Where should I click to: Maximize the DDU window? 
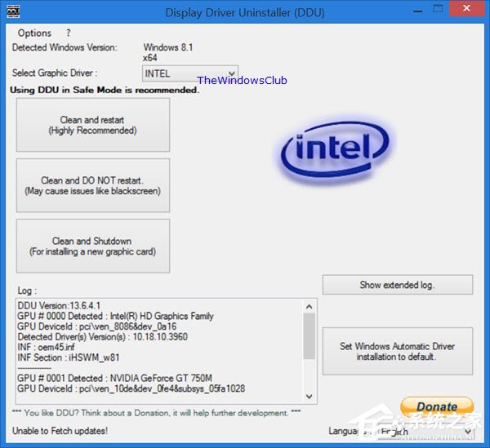click(438, 9)
